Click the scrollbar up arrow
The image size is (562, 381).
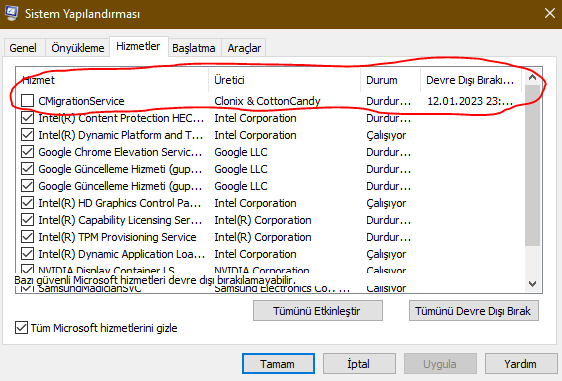tap(532, 77)
